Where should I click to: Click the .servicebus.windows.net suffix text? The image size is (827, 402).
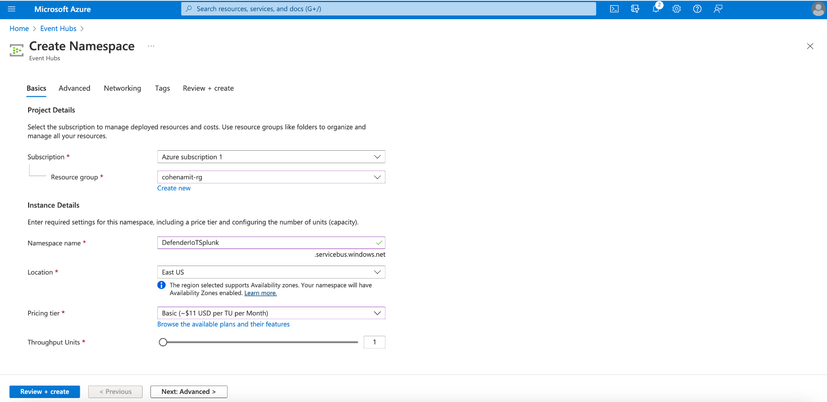[350, 254]
